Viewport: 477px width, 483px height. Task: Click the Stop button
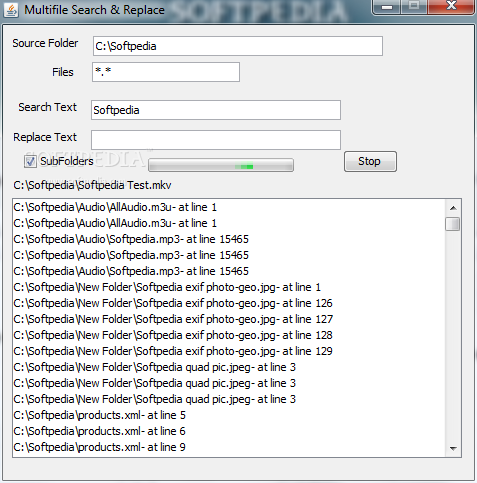[370, 162]
